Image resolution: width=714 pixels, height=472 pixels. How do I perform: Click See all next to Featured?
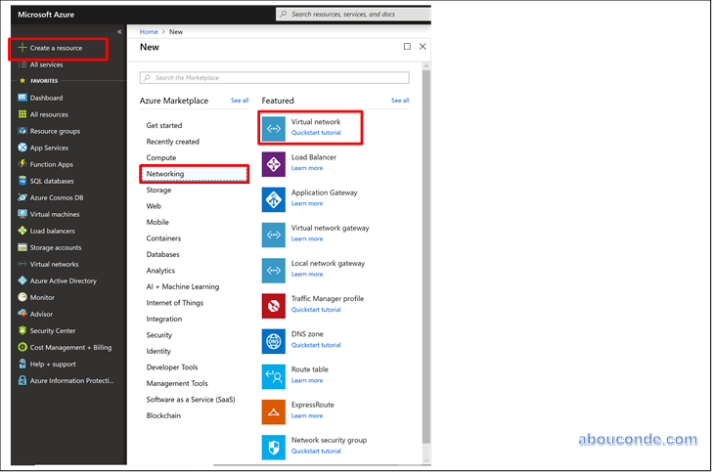tap(400, 101)
